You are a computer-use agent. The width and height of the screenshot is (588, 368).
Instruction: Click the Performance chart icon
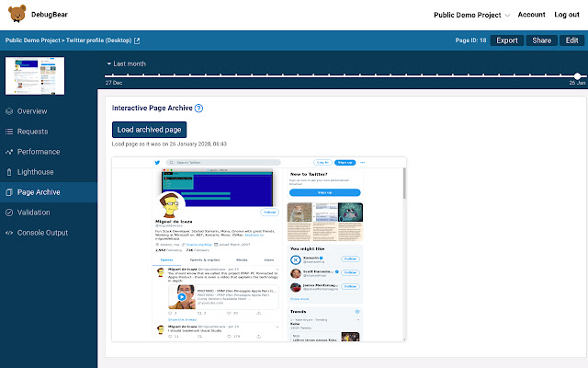[x=9, y=152]
